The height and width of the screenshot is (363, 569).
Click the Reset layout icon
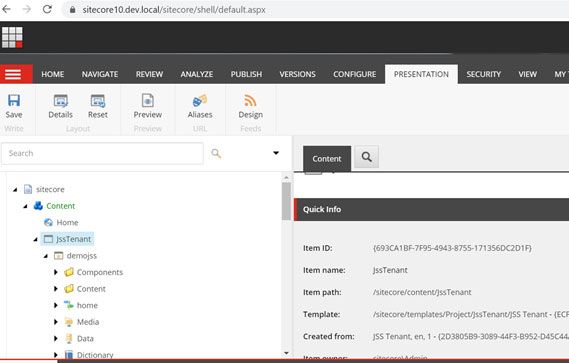click(x=98, y=101)
